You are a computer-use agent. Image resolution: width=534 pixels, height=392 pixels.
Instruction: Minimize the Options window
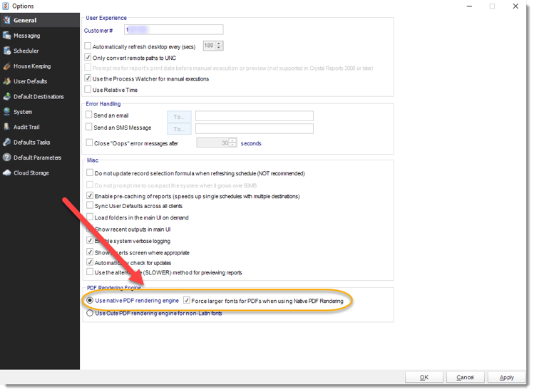469,6
